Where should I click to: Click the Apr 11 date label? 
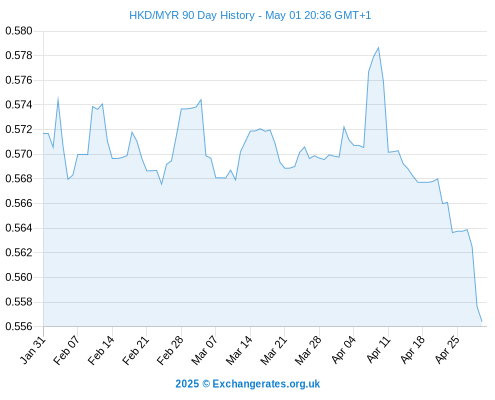coord(378,350)
